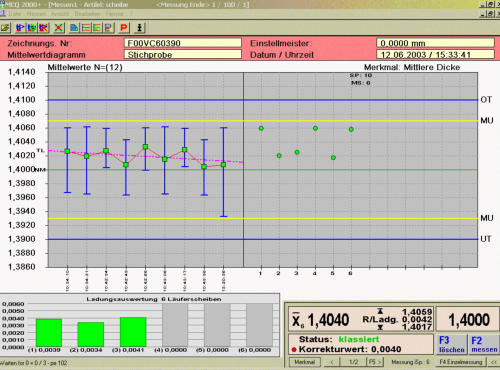Select green bar (3) 0,0041 in Ladungsauswertung
Screen dimensions: 500x370
point(133,332)
